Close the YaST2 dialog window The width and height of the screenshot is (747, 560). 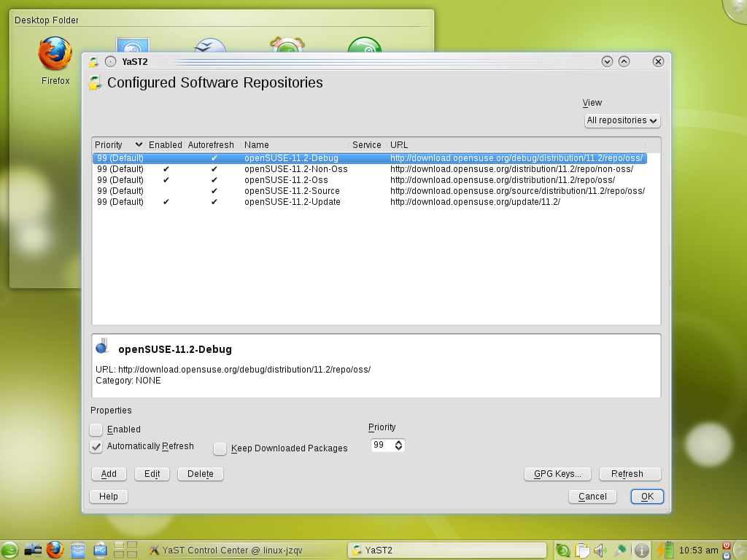click(659, 61)
